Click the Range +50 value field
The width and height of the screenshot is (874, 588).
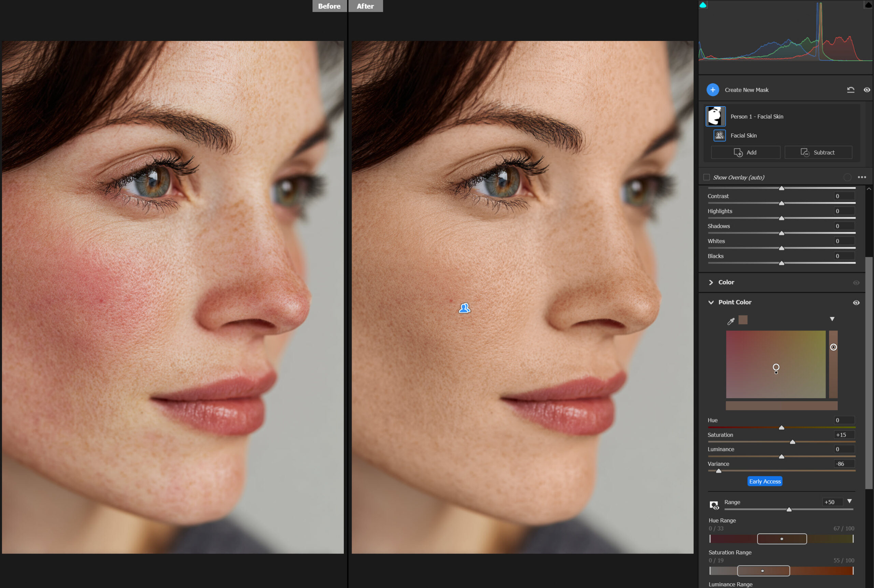(832, 502)
